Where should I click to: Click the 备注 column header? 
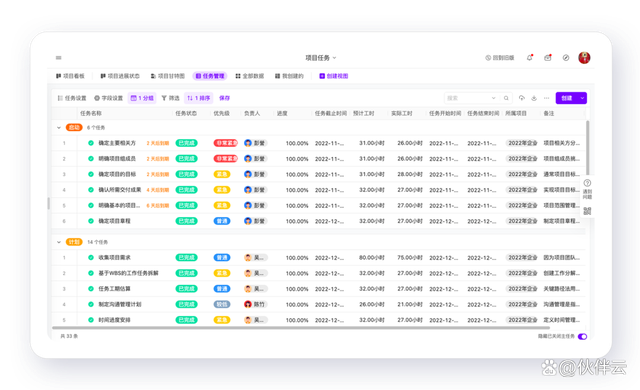(x=549, y=113)
